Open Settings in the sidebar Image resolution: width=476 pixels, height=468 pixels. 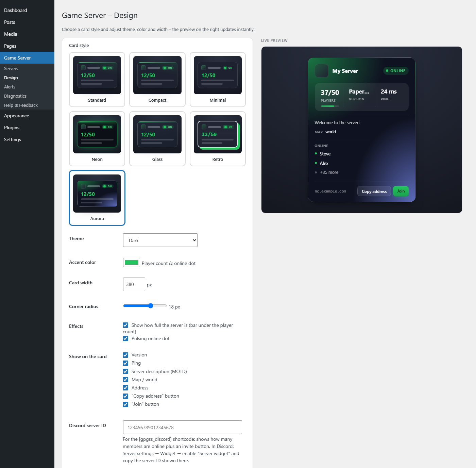click(x=27, y=139)
